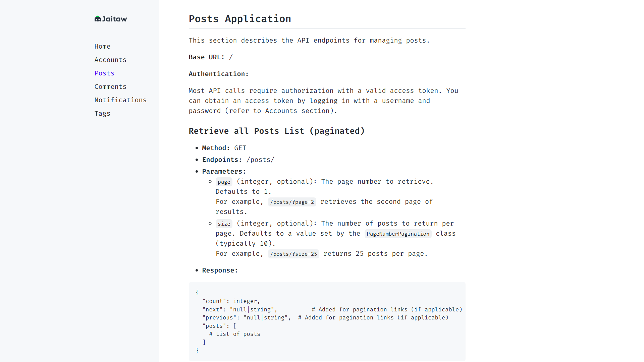Navigate to Comments documentation
This screenshot has width=644, height=362.
110,86
